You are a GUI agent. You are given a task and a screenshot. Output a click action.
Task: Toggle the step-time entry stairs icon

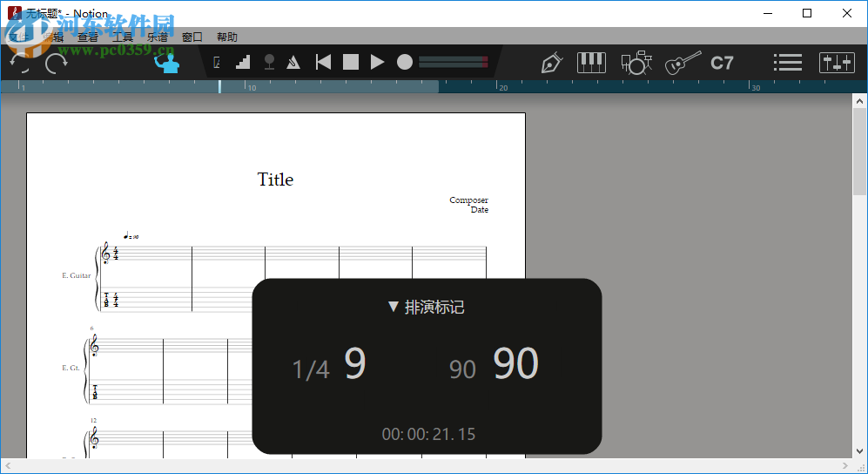click(x=243, y=62)
